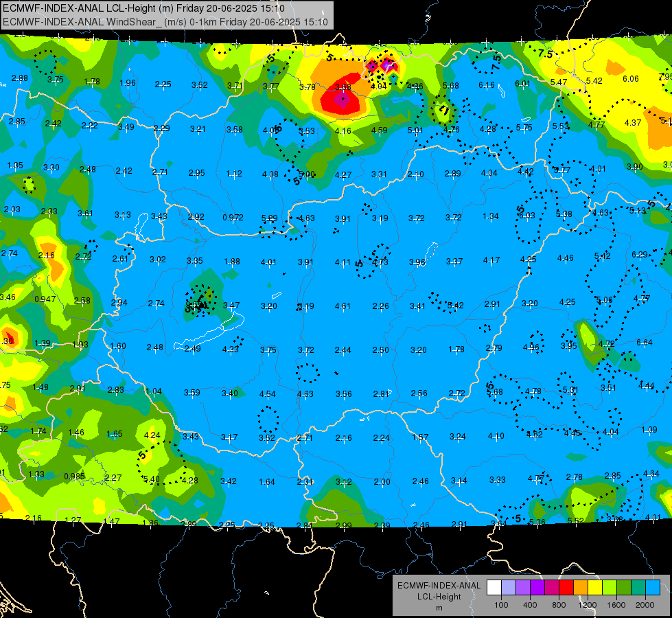
Task: Click the grid value 1.88
Action: click(232, 262)
